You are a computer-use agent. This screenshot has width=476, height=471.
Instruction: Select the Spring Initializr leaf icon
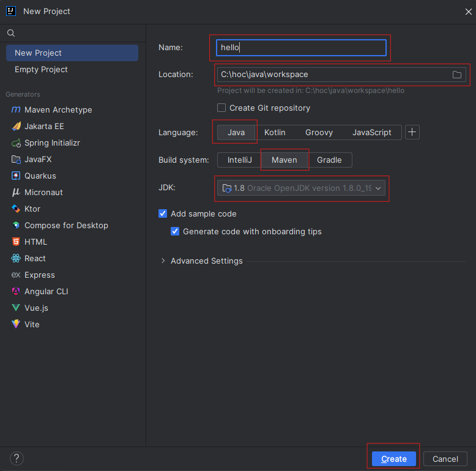[16, 143]
